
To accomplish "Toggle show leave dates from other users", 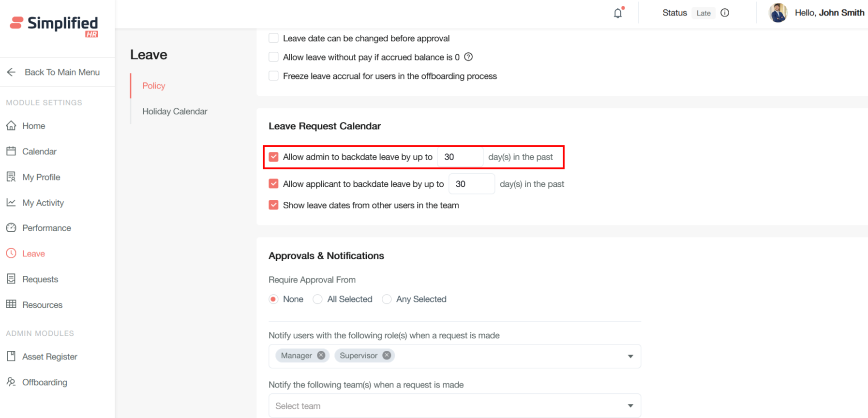I will point(274,205).
